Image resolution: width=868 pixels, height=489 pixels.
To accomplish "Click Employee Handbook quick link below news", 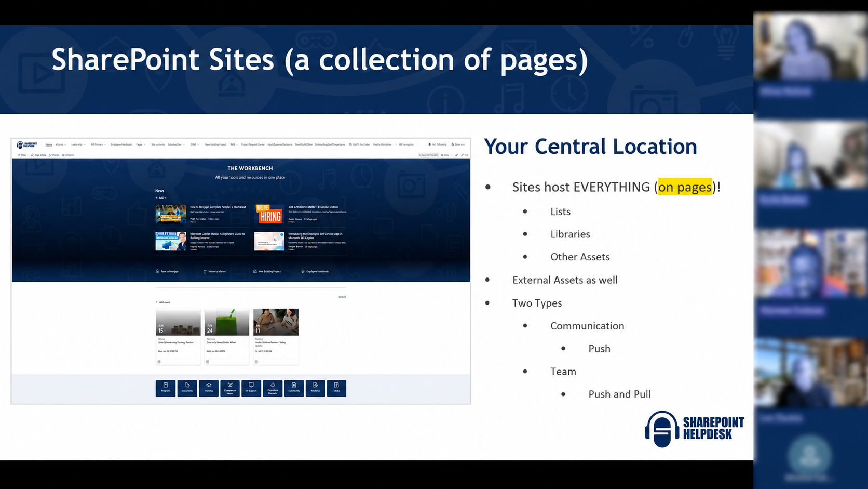I will tap(315, 271).
